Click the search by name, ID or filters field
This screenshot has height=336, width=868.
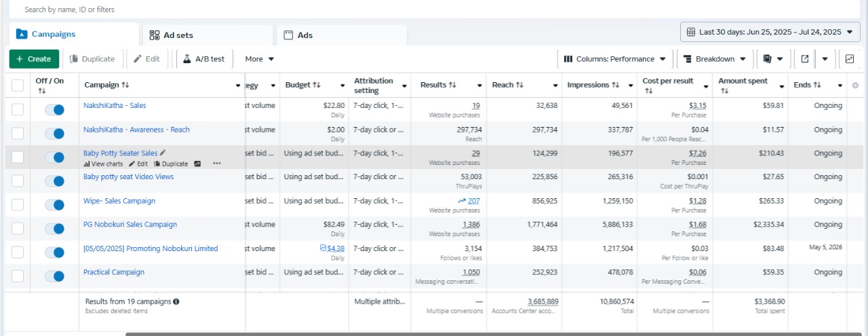434,10
